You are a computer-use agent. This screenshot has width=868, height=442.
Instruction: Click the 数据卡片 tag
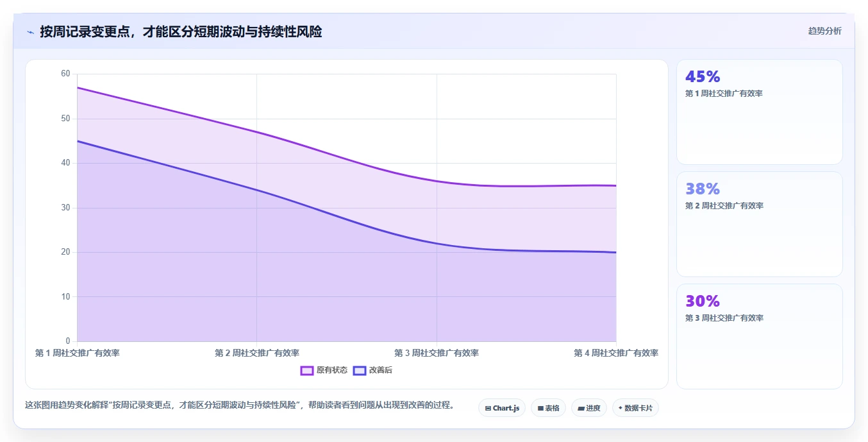(x=635, y=408)
